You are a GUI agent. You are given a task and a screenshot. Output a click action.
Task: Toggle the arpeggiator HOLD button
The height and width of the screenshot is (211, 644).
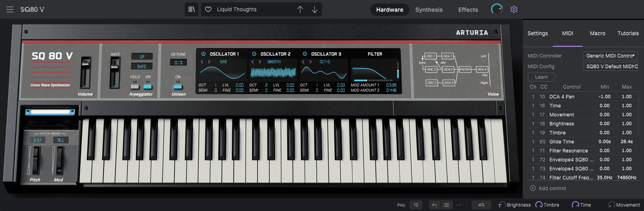[x=135, y=87]
